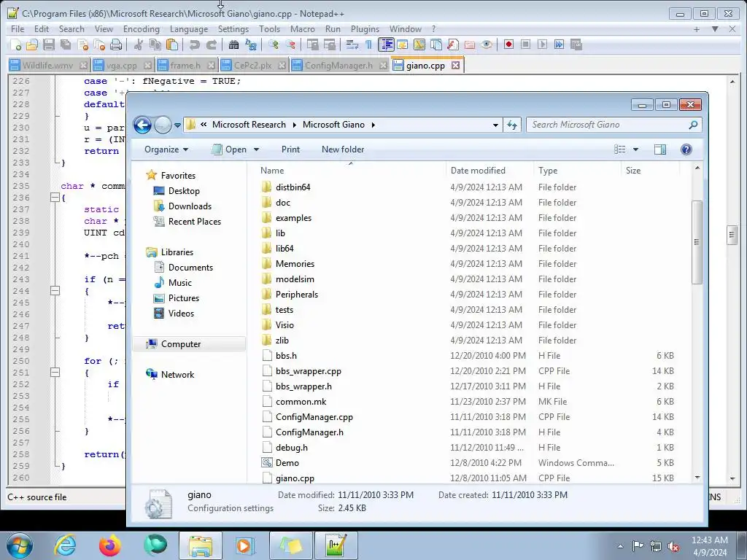Toggle Show All Characters pilcrow icon

[368, 44]
